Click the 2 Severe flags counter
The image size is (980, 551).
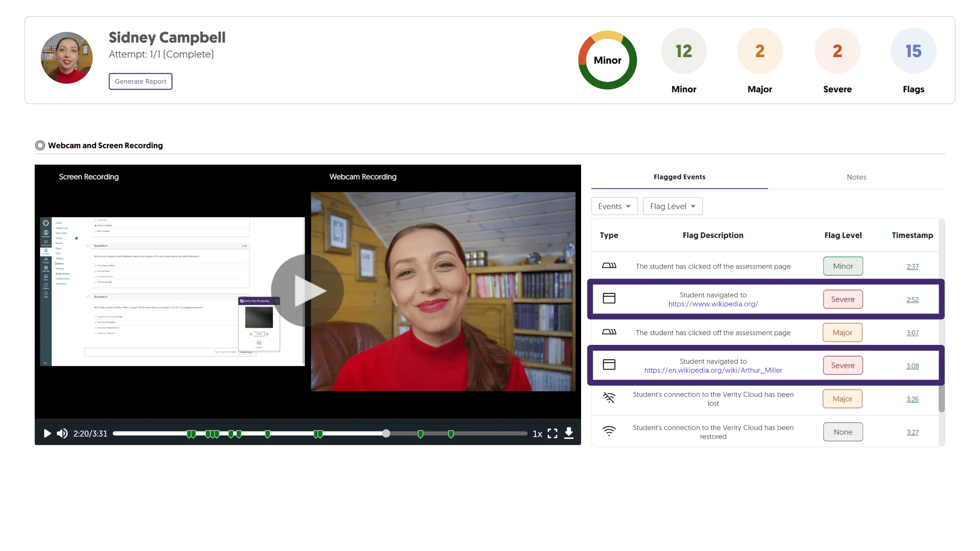pos(837,51)
